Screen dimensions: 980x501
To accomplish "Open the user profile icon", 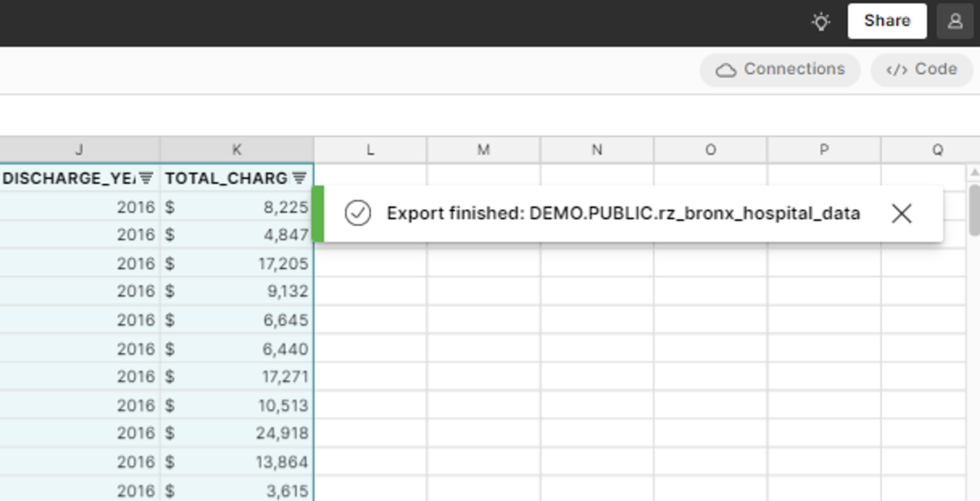I will click(954, 21).
